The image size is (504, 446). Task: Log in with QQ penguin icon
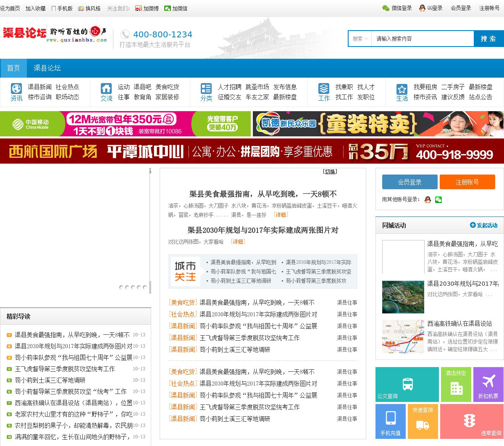(x=428, y=200)
